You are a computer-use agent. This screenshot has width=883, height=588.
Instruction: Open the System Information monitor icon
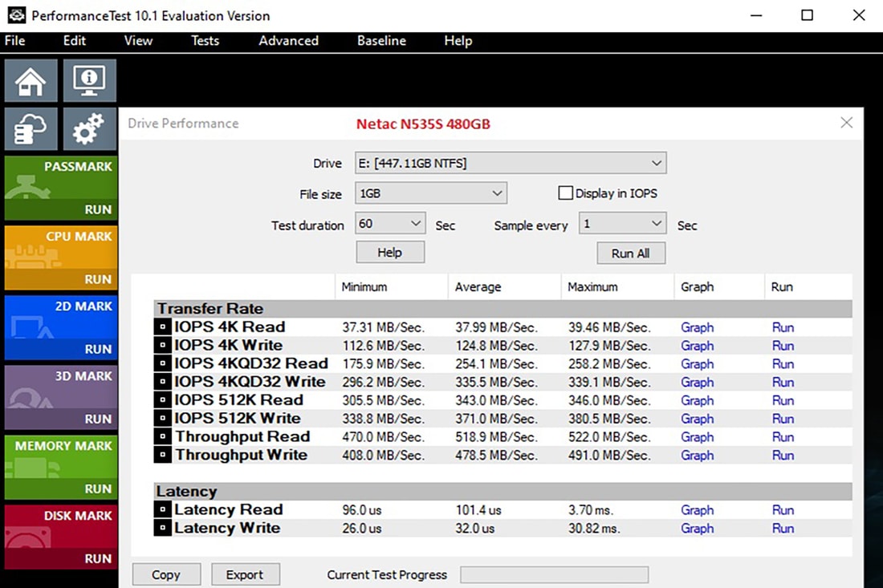coord(89,81)
